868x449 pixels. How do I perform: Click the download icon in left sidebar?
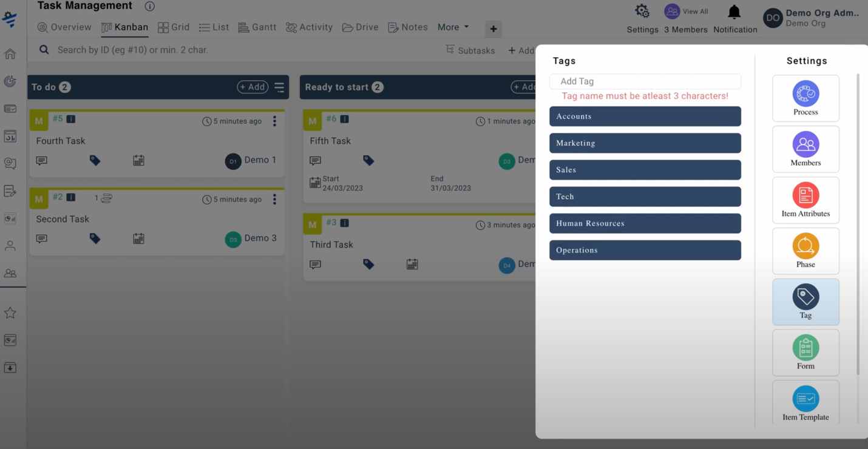pyautogui.click(x=10, y=368)
